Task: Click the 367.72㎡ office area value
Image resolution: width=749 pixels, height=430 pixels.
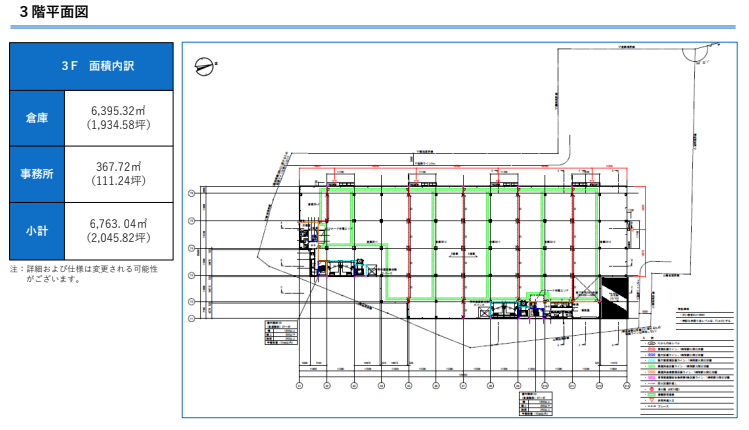Action: (118, 166)
